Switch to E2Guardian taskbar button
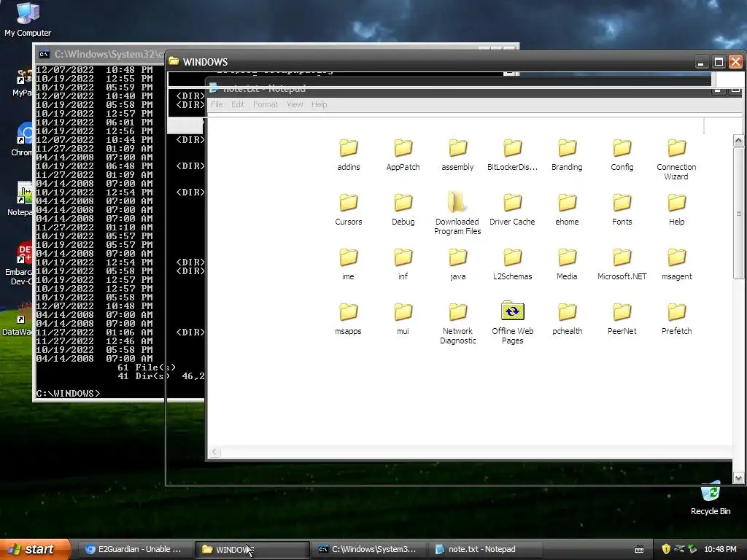 [135, 549]
